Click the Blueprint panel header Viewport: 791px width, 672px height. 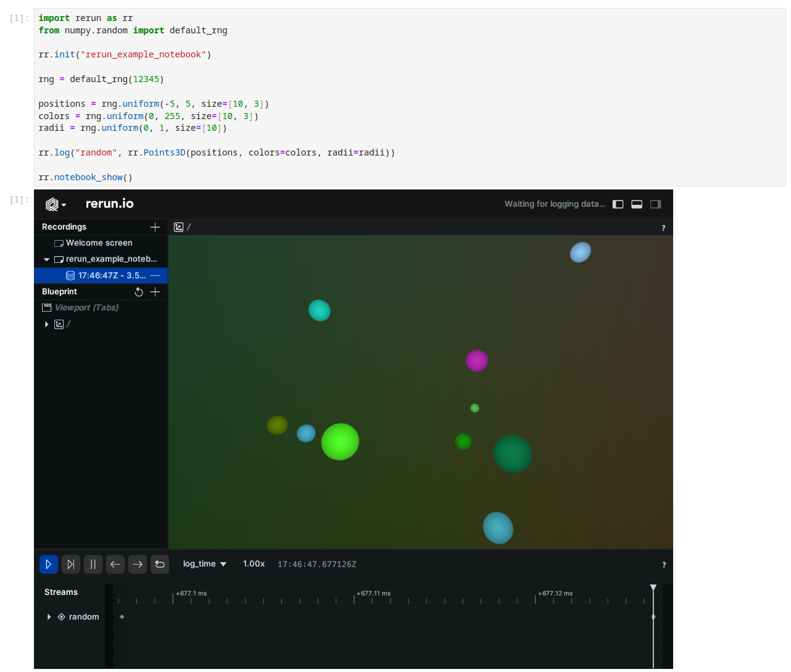pyautogui.click(x=60, y=292)
